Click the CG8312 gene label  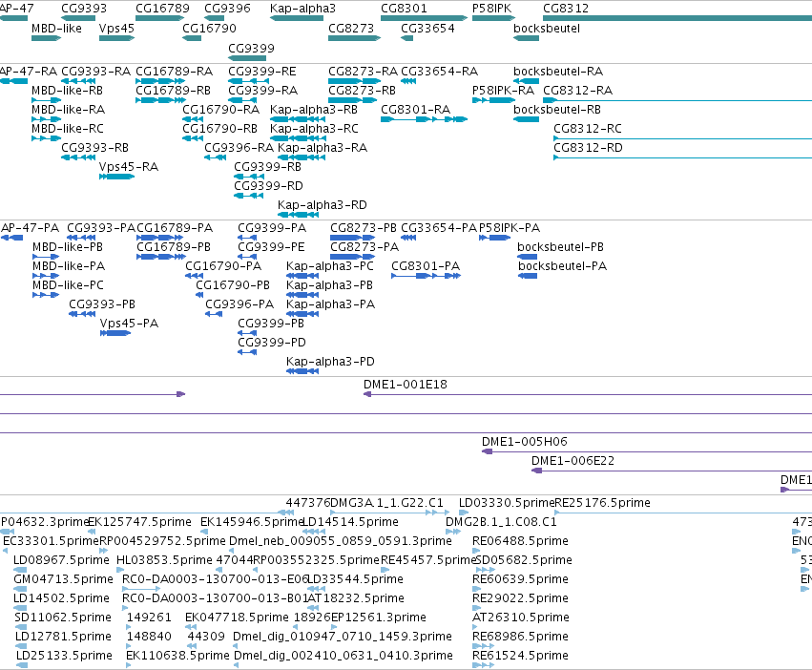tap(566, 9)
